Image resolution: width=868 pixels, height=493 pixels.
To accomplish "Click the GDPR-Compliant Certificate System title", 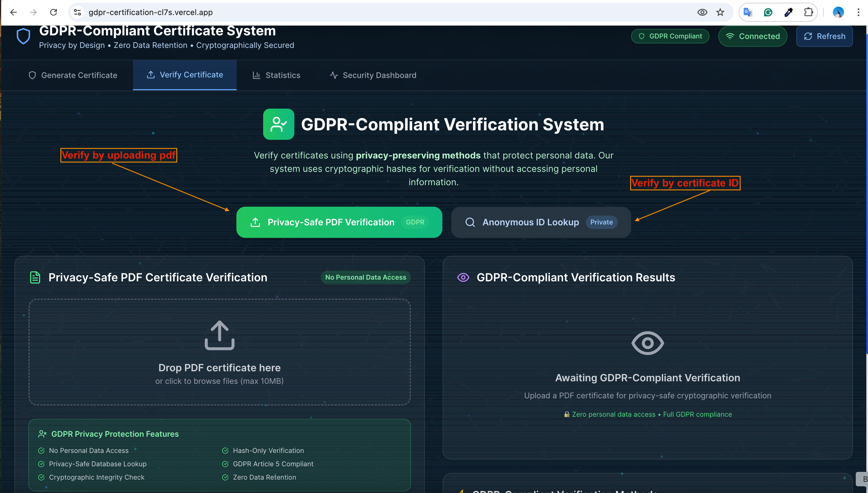I will coord(157,31).
